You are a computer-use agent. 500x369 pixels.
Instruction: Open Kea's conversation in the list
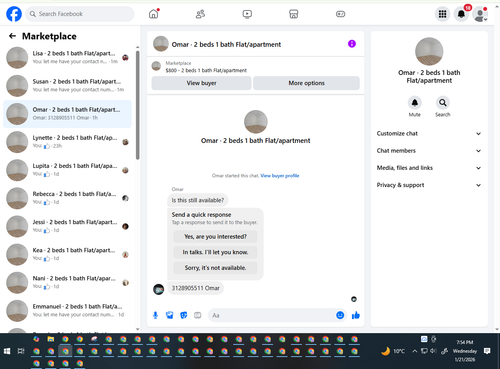pyautogui.click(x=67, y=254)
